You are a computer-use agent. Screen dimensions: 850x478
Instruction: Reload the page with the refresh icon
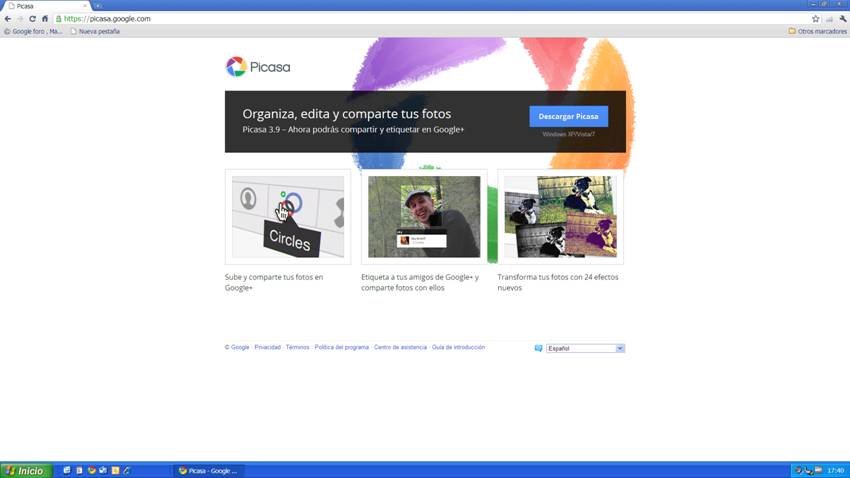[x=33, y=18]
